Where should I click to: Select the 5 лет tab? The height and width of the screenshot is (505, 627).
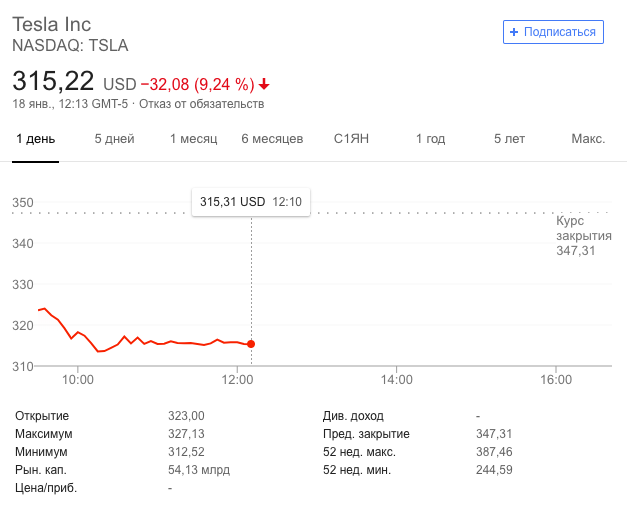click(509, 139)
